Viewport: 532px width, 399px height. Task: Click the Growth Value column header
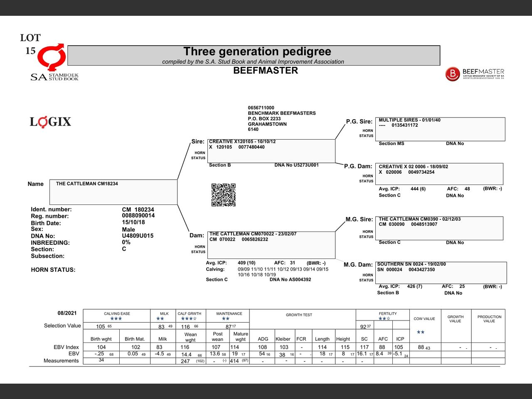[x=455, y=319]
